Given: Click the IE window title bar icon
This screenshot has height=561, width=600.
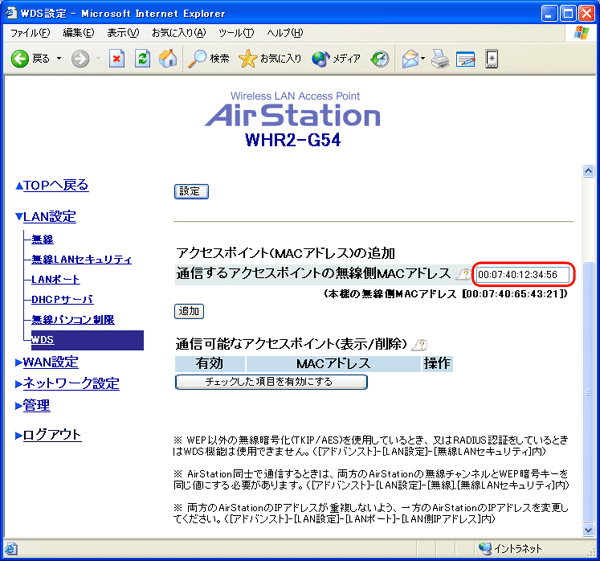Looking at the screenshot, I should click(x=11, y=13).
